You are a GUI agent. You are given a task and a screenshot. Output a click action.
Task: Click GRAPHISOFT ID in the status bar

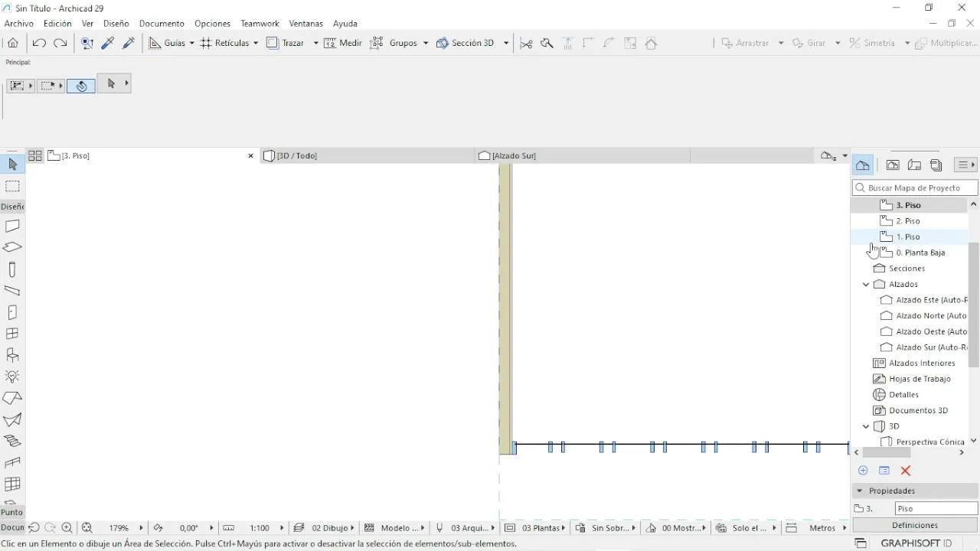point(916,543)
